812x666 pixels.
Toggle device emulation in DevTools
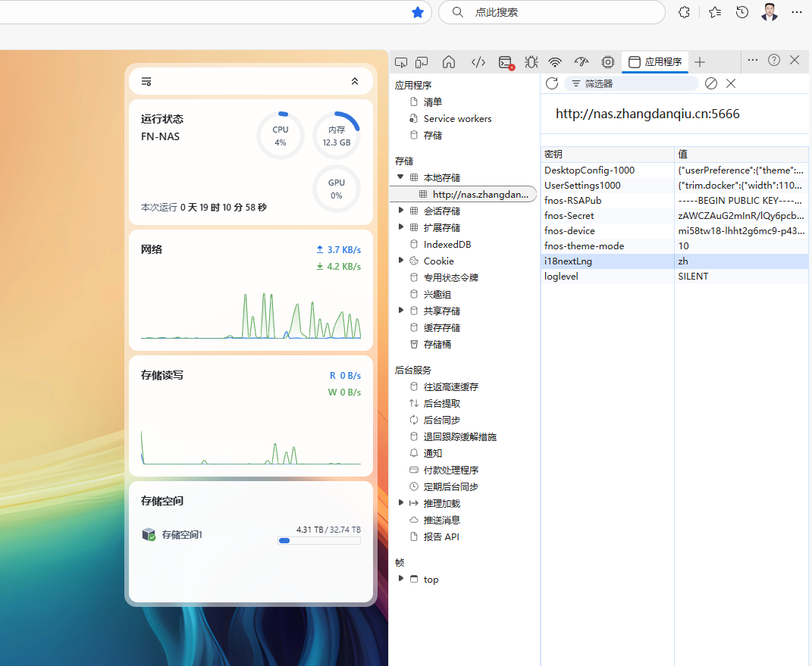(x=422, y=62)
